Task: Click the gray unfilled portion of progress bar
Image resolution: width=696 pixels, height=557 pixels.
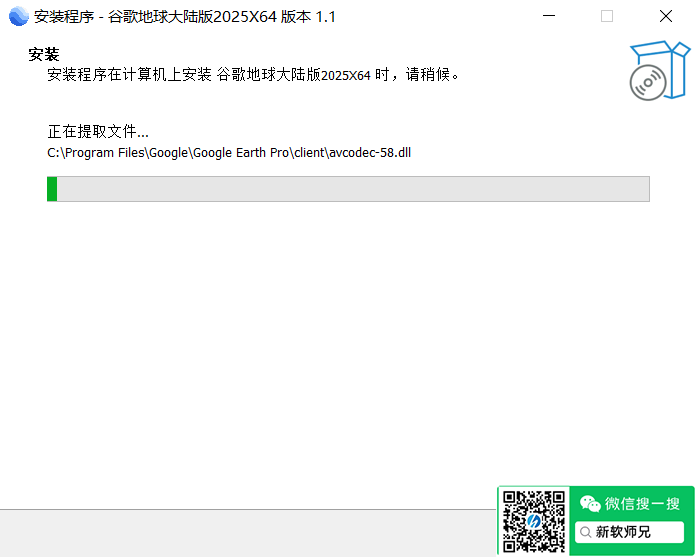Action: [350, 189]
